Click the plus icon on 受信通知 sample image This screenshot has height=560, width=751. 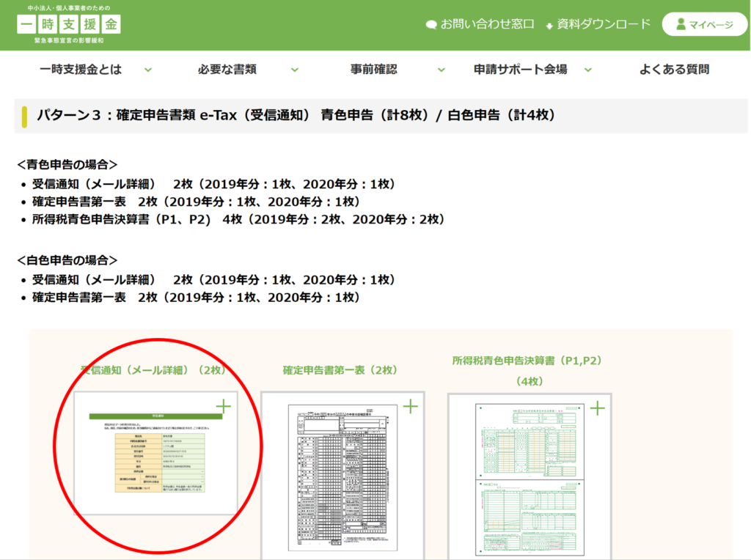[x=224, y=405]
